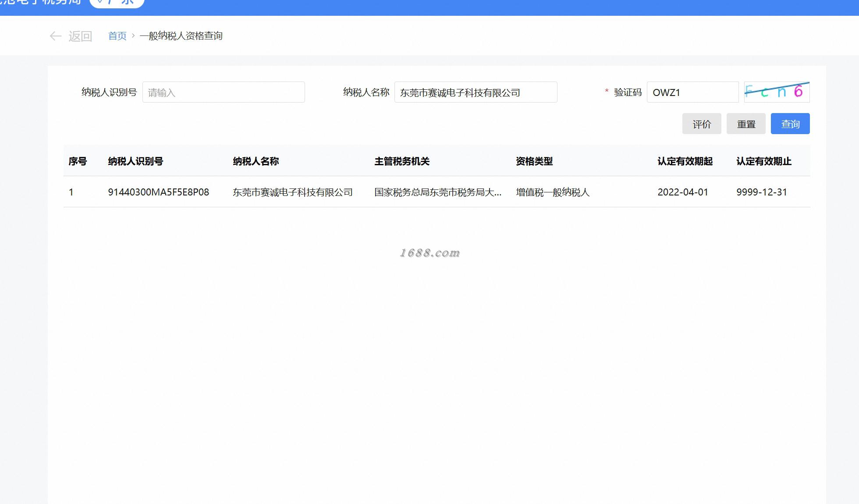The image size is (859, 504).
Task: Click the 9999-12-31 end date cell
Action: pos(761,192)
